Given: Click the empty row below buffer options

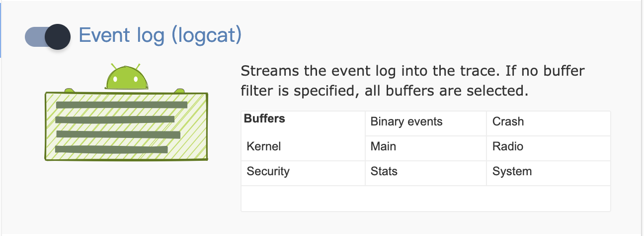Looking at the screenshot, I should click(425, 199).
